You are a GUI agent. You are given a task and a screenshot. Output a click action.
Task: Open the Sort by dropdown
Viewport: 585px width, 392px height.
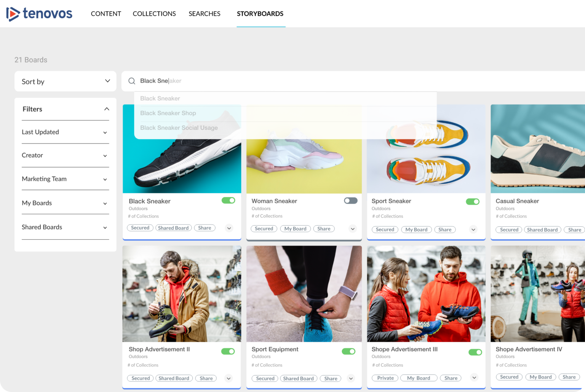pos(66,81)
